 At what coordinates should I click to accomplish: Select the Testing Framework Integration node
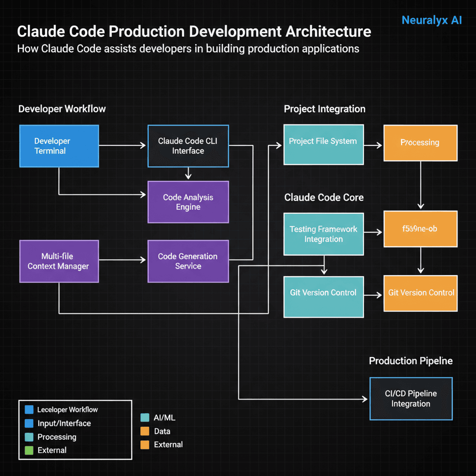tap(324, 234)
